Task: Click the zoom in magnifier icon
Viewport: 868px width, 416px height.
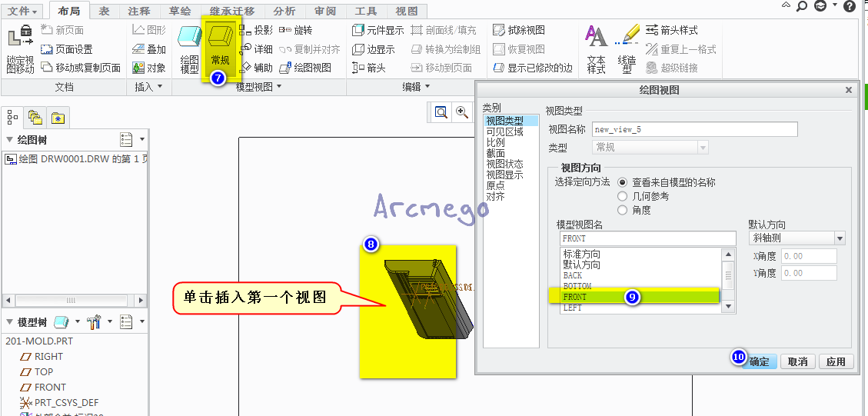Action: [x=461, y=112]
